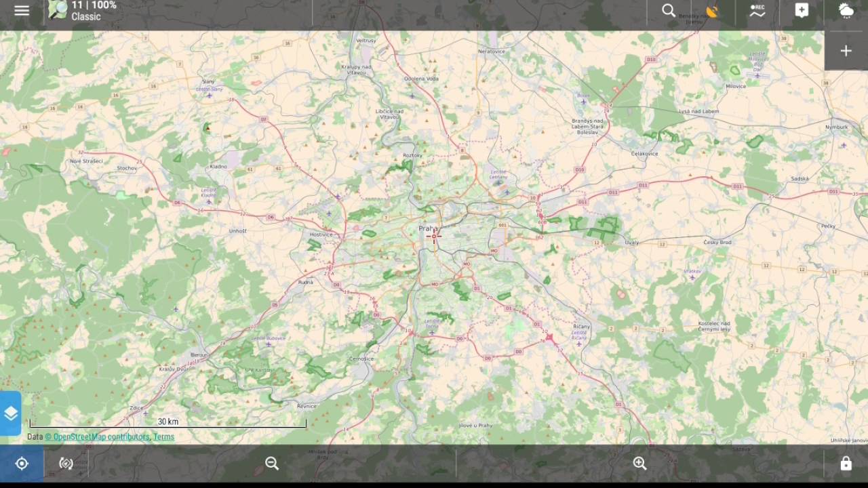Click the Pečky town label
The image size is (868, 488).
click(x=828, y=226)
